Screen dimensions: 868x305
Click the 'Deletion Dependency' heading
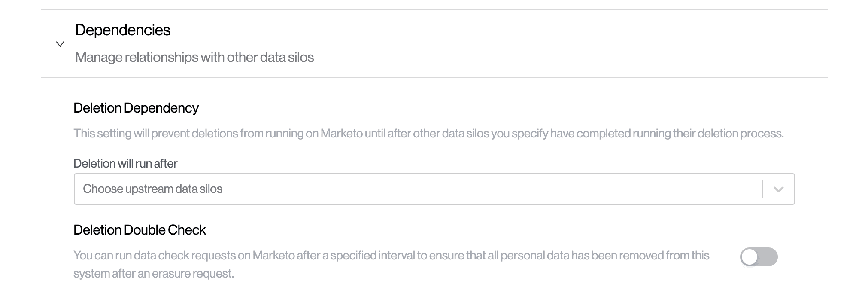(x=136, y=108)
